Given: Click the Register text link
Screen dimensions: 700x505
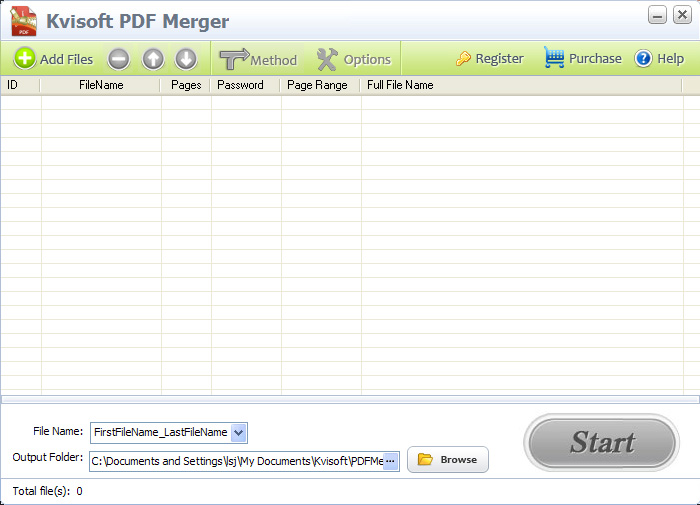Looking at the screenshot, I should coord(500,58).
